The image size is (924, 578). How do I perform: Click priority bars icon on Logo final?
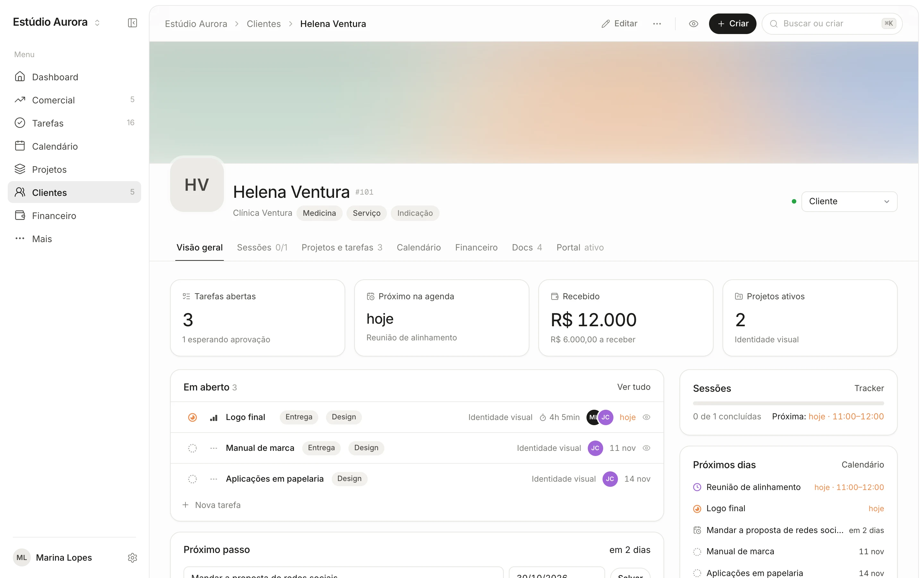click(214, 417)
